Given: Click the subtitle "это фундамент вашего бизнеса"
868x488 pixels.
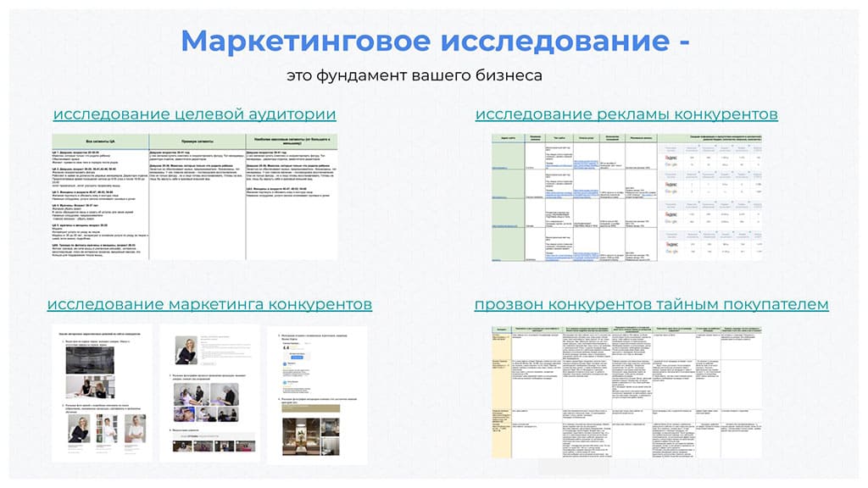Looking at the screenshot, I should tap(415, 75).
